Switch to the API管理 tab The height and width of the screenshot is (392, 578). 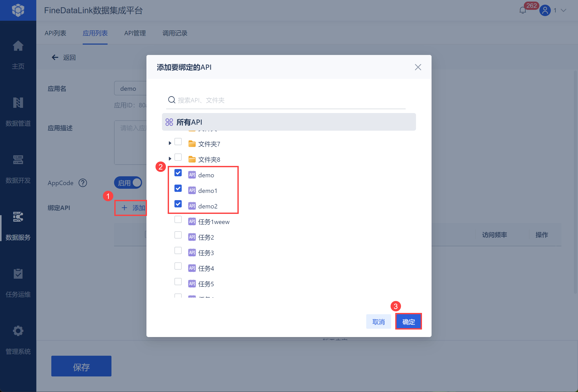click(135, 33)
